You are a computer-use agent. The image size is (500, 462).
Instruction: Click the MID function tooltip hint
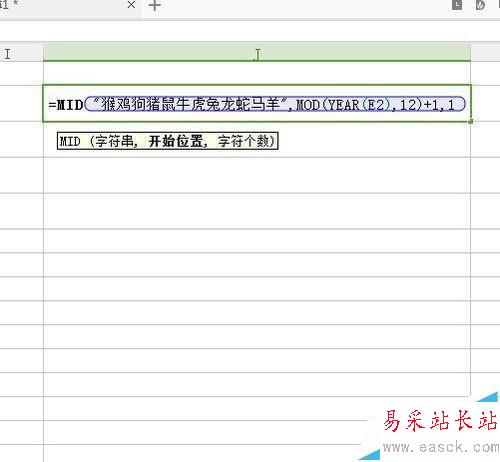point(168,141)
